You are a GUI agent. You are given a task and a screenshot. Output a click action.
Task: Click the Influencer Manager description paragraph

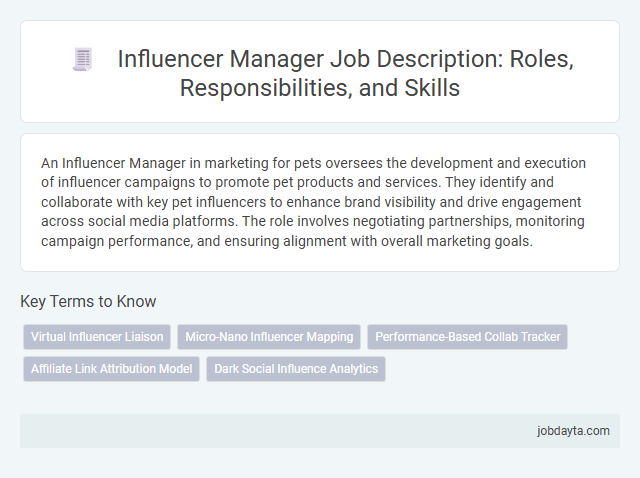click(x=313, y=202)
